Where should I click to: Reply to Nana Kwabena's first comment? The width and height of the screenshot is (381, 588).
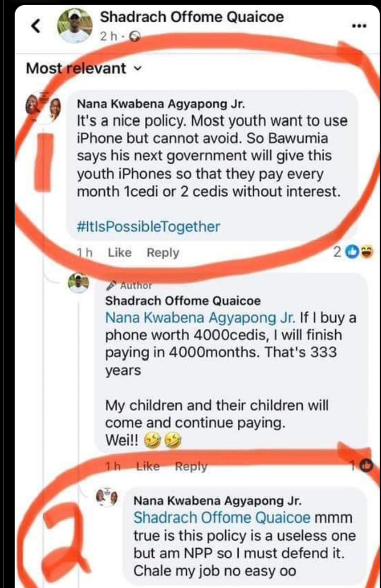pos(163,253)
